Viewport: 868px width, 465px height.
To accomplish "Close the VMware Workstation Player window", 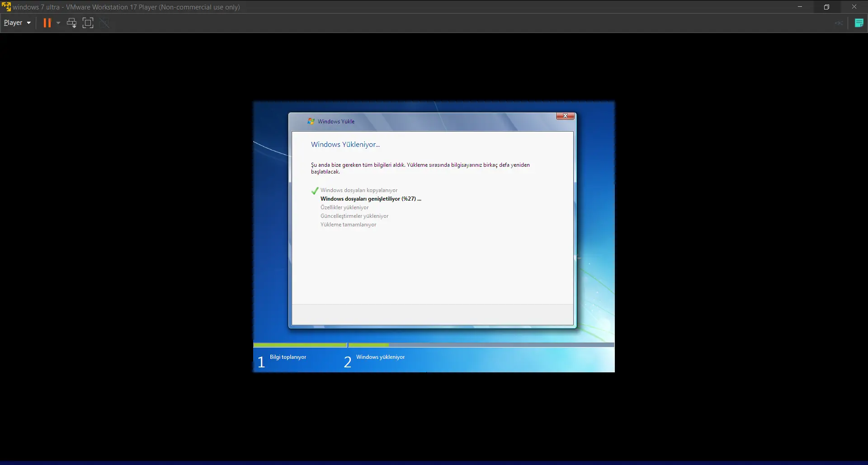I will tap(854, 7).
